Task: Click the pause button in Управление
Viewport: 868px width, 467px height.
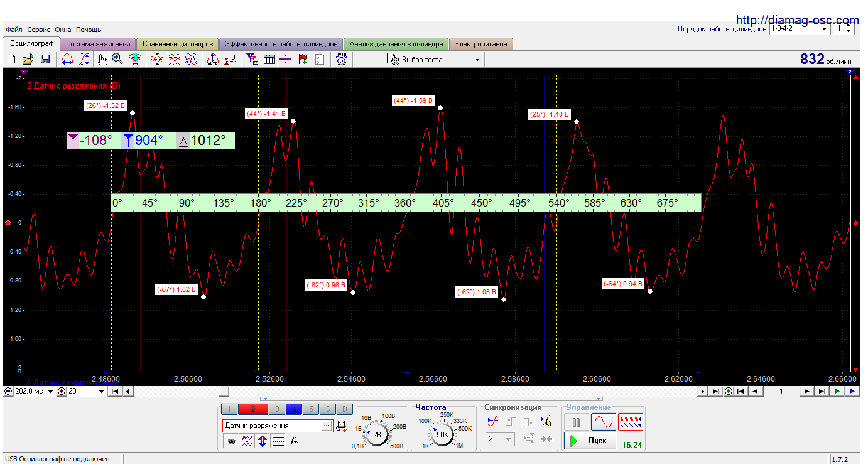Action: coord(577,422)
